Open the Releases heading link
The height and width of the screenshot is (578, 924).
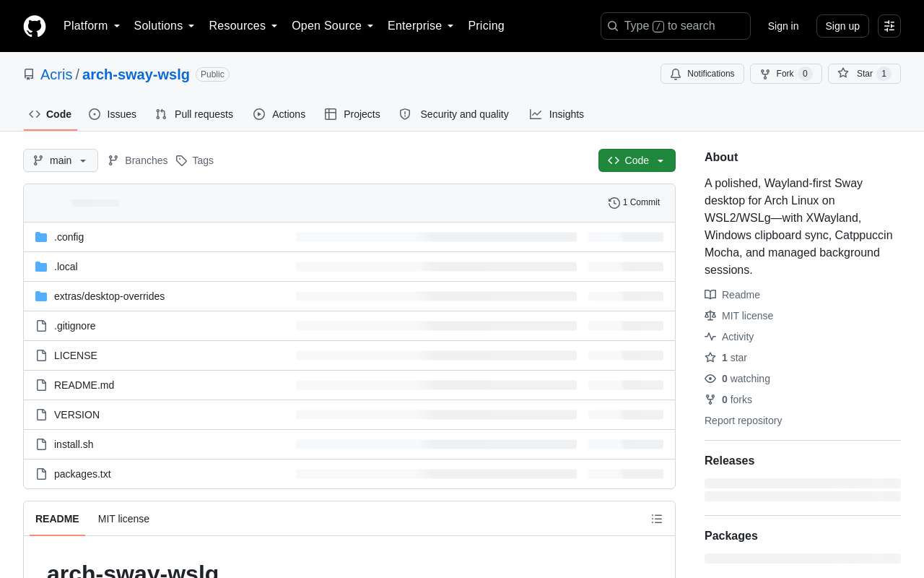point(729,461)
